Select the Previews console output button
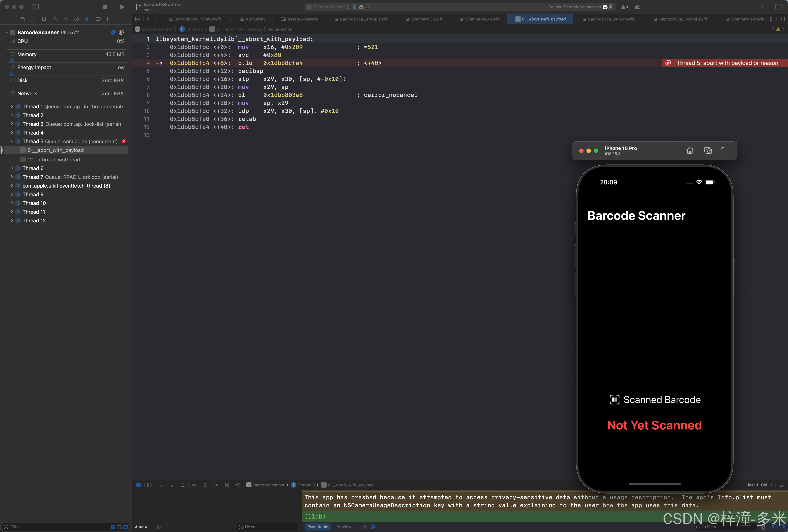Image resolution: width=788 pixels, height=532 pixels. click(x=344, y=527)
